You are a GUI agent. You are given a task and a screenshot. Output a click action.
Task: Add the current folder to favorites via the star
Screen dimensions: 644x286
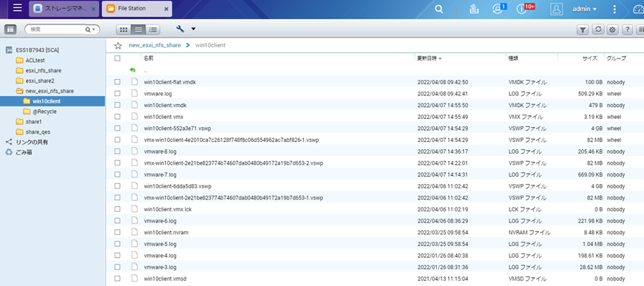[118, 46]
